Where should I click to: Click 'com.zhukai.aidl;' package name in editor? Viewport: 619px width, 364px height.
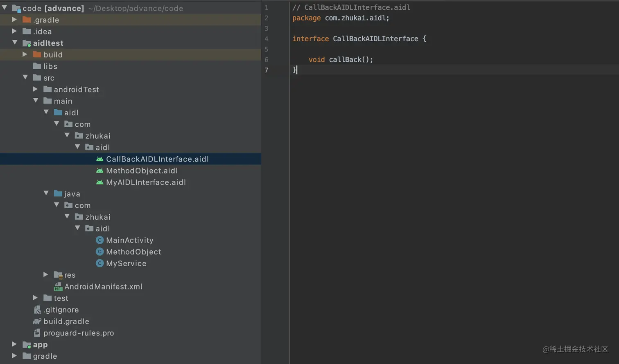click(x=357, y=18)
